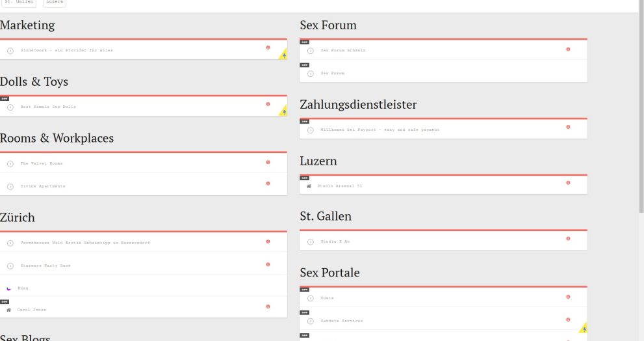The height and width of the screenshot is (341, 644).
Task: Open the Sex Forum Schweiz link
Action: (343, 50)
